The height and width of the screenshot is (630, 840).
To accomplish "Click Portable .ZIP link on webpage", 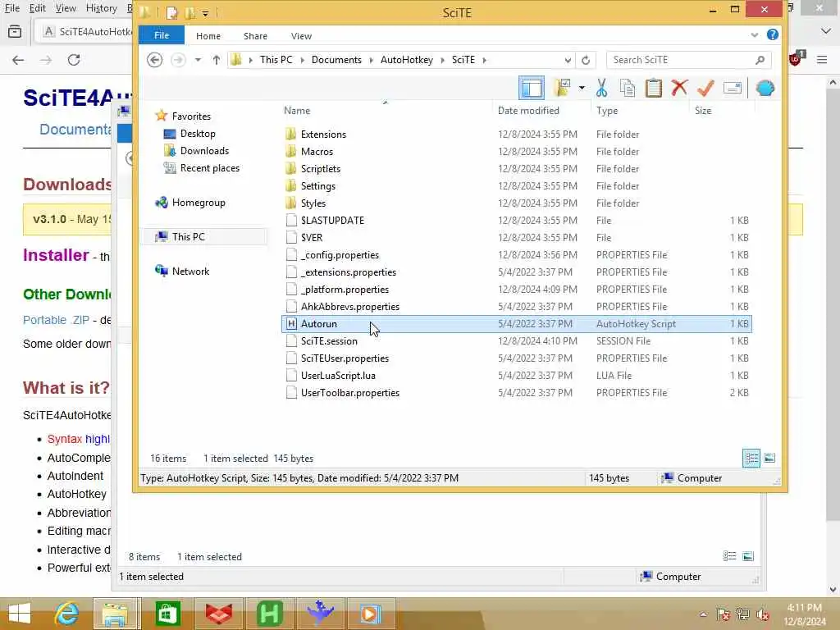I will tap(57, 320).
